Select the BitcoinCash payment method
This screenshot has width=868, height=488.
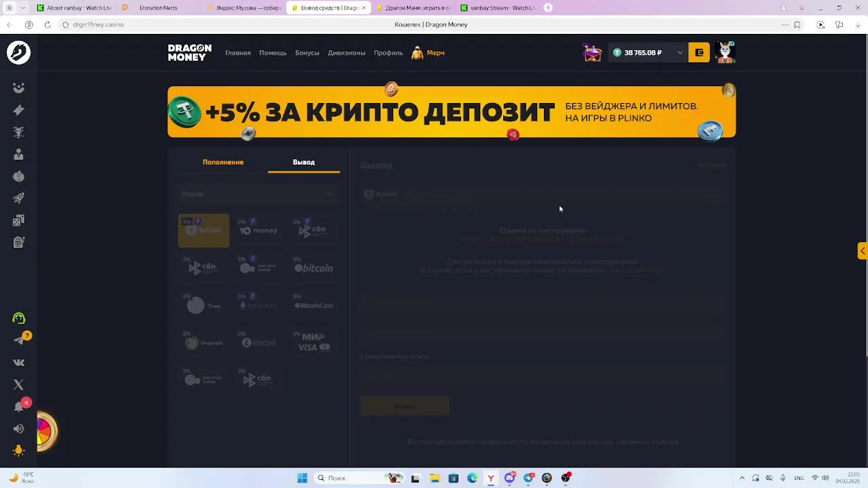point(313,306)
